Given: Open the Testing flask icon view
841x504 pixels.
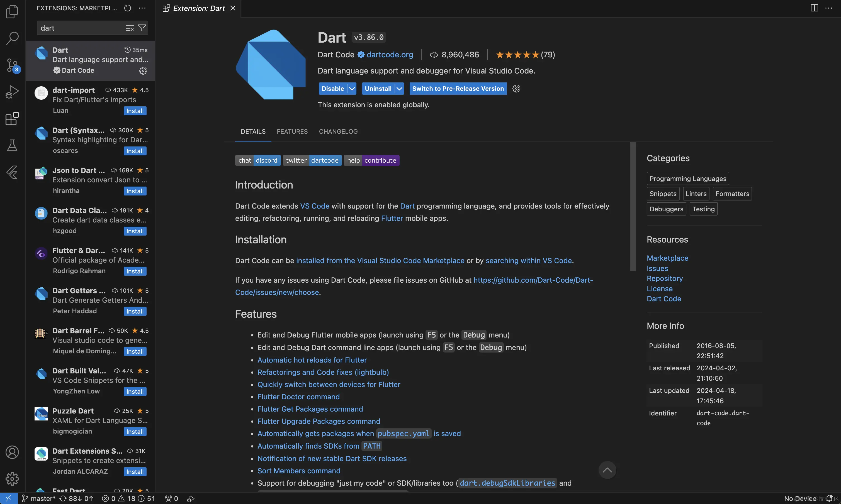Looking at the screenshot, I should click(12, 145).
